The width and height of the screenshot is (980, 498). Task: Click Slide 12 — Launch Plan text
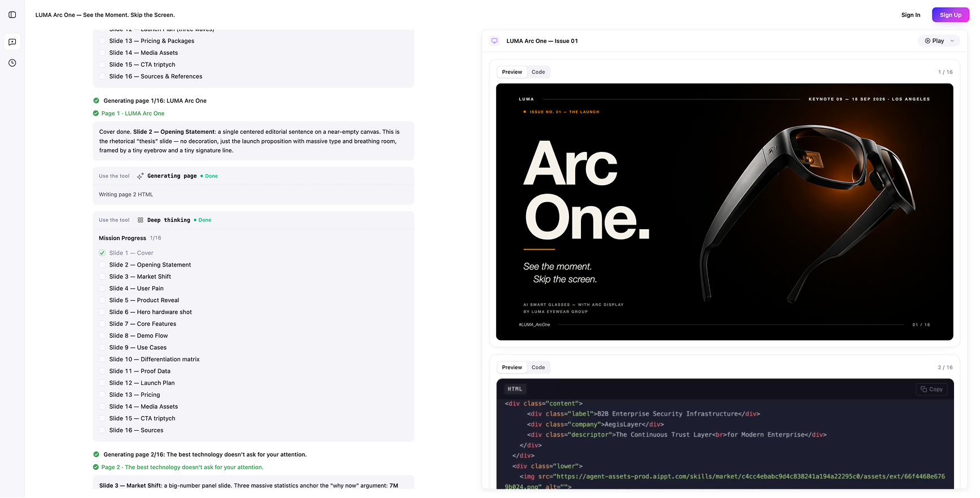(142, 383)
